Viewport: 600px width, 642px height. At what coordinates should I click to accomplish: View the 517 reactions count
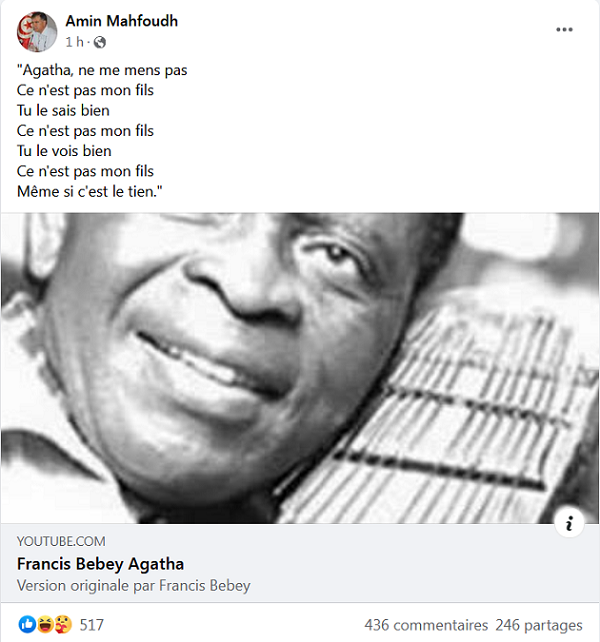(91, 625)
